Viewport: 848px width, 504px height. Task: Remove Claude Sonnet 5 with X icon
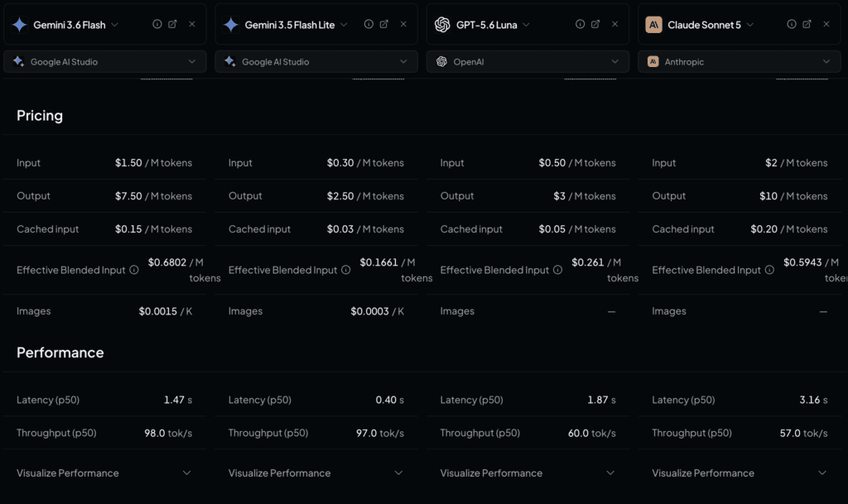[x=826, y=24]
